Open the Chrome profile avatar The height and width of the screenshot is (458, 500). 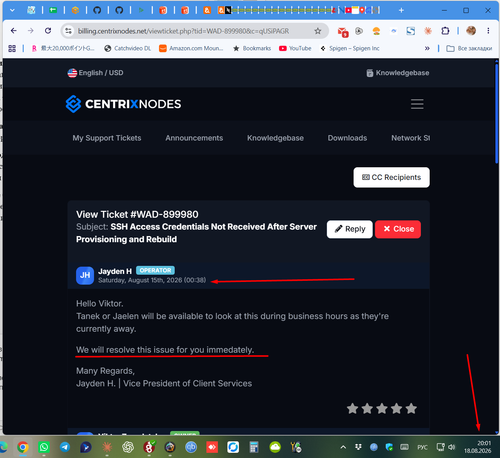tap(471, 31)
